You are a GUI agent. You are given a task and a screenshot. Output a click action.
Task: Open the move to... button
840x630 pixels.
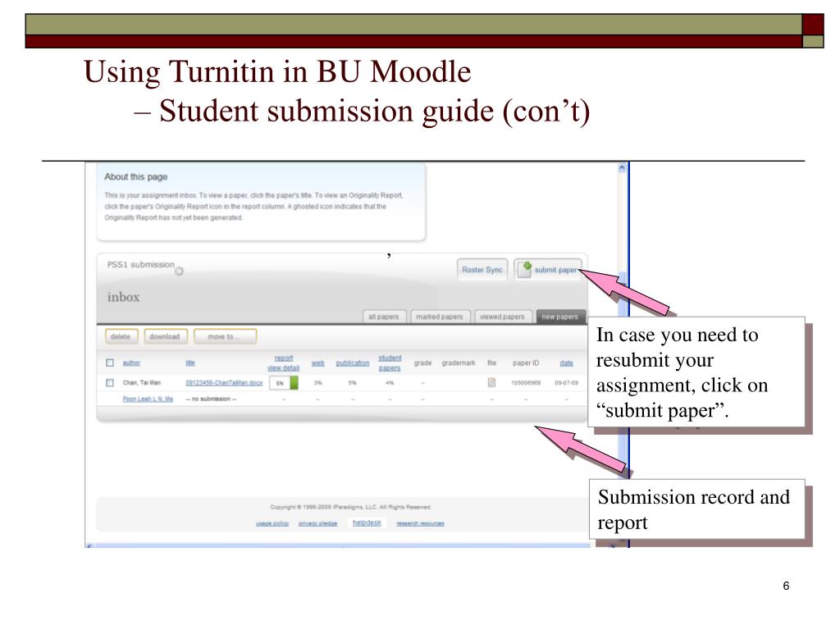[x=225, y=336]
